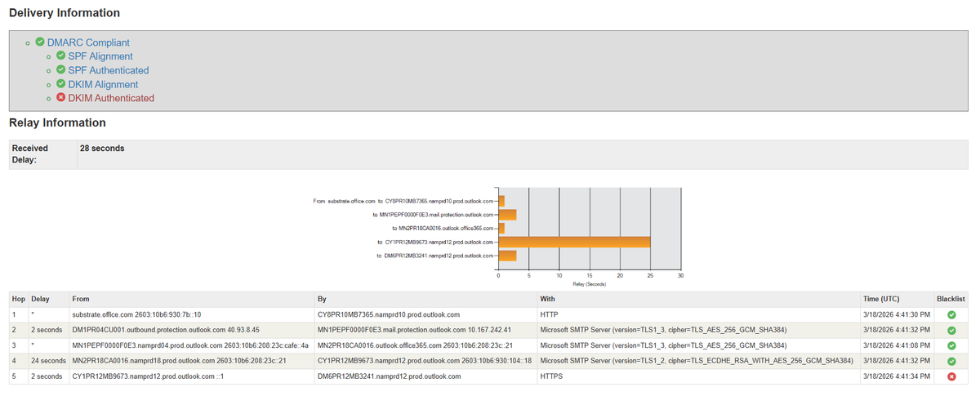This screenshot has height=396, width=980.
Task: Click the 4:41:34 PM time cell
Action: tap(896, 376)
